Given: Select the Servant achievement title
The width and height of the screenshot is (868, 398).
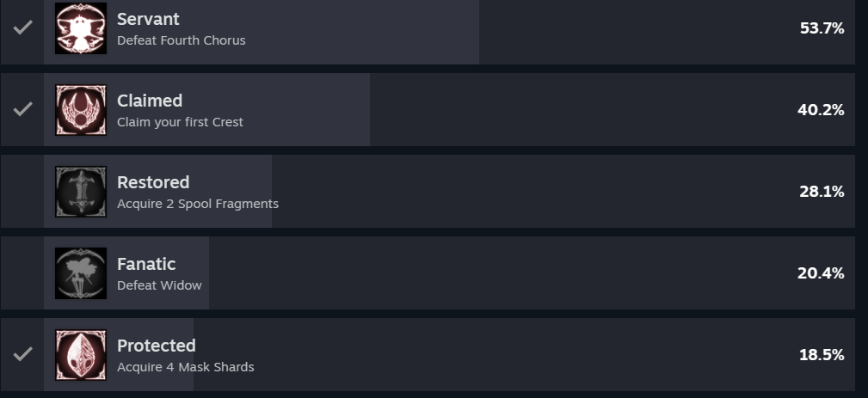Looking at the screenshot, I should tap(148, 19).
